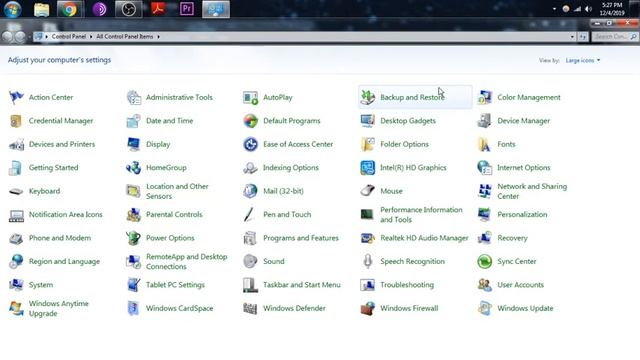Screen dimensions: 640x360
Task: Open the AutoPlay icon
Action: [250, 97]
